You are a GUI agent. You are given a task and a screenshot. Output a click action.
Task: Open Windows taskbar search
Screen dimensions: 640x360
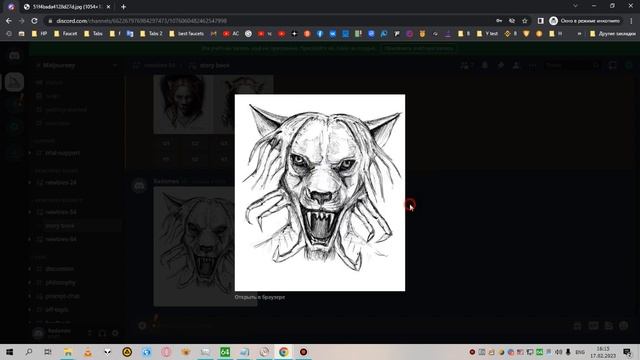(29, 352)
